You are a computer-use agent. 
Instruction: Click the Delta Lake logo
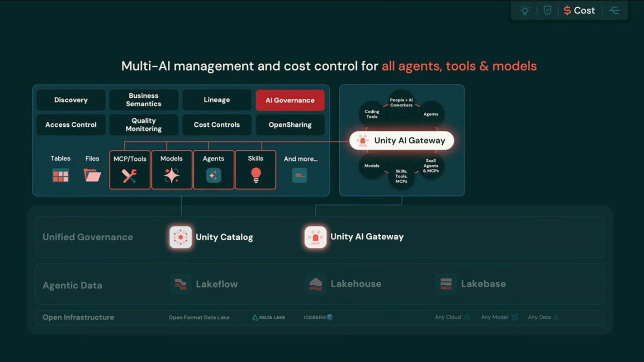coord(268,317)
